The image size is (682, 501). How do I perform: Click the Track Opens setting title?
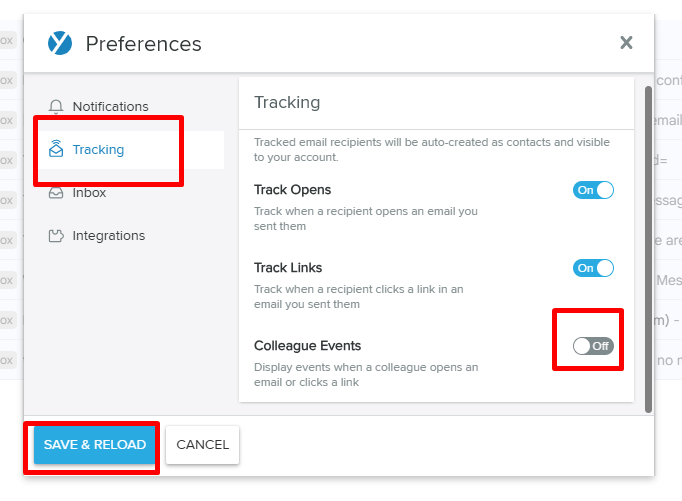pyautogui.click(x=292, y=190)
